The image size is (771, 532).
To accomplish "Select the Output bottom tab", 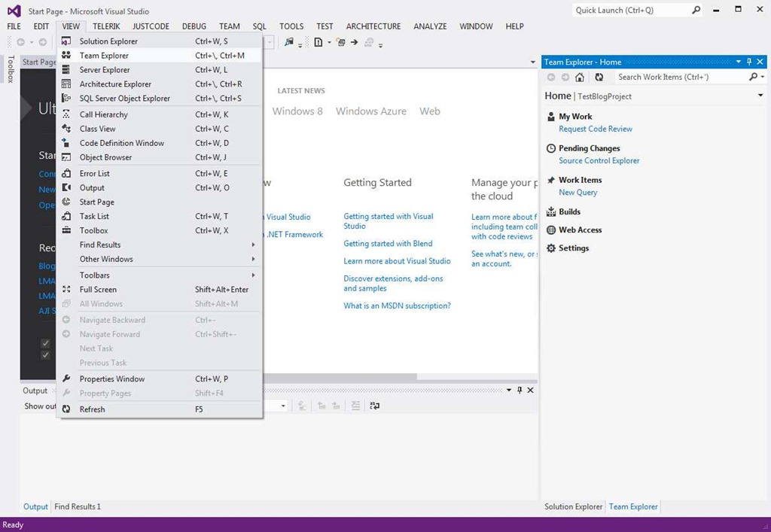I will click(x=36, y=506).
